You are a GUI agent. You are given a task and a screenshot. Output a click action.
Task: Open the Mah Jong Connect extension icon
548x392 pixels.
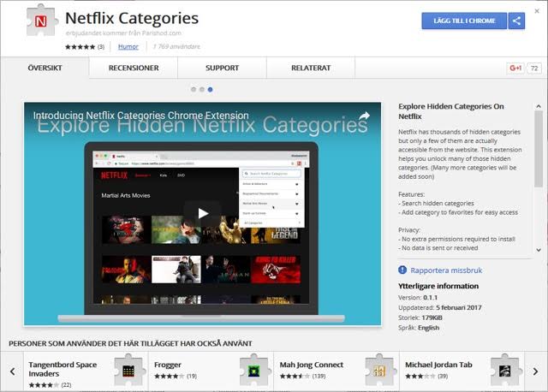(x=379, y=371)
